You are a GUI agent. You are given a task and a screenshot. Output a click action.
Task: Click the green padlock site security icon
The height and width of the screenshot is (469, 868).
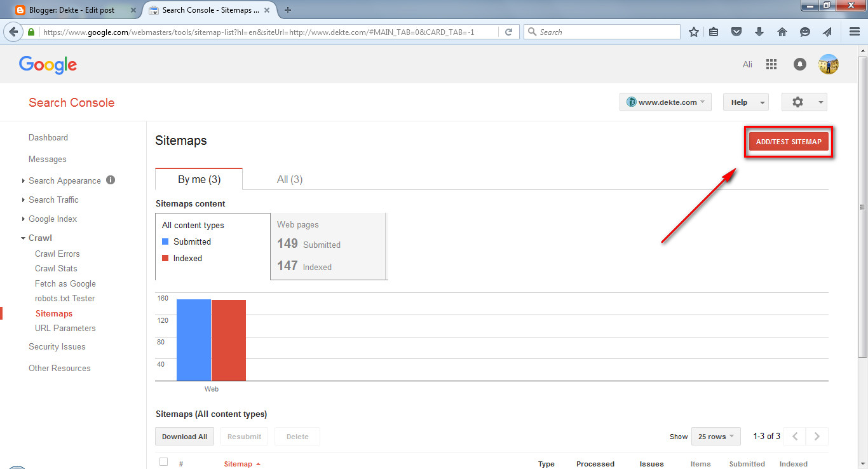pos(32,32)
